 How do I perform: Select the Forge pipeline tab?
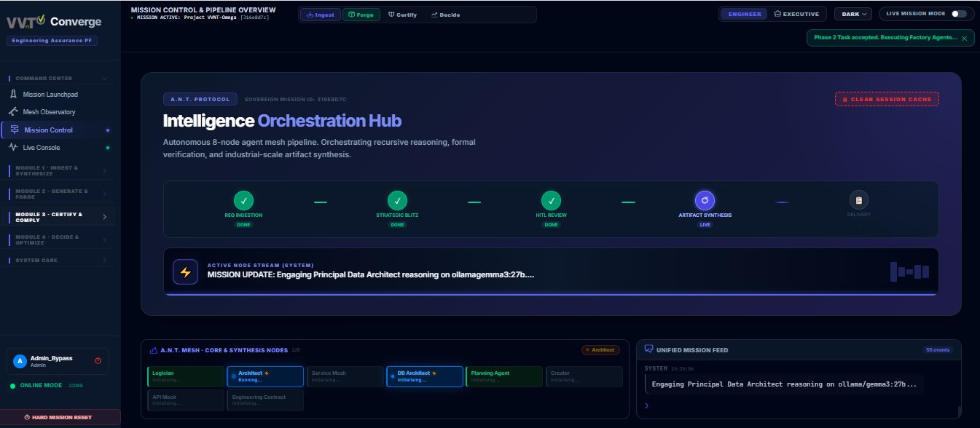[361, 15]
